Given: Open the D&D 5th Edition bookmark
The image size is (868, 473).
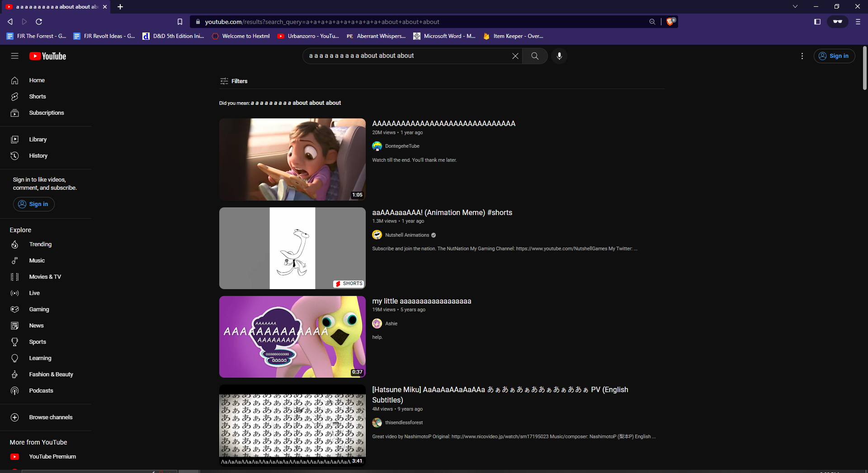Looking at the screenshot, I should [173, 36].
